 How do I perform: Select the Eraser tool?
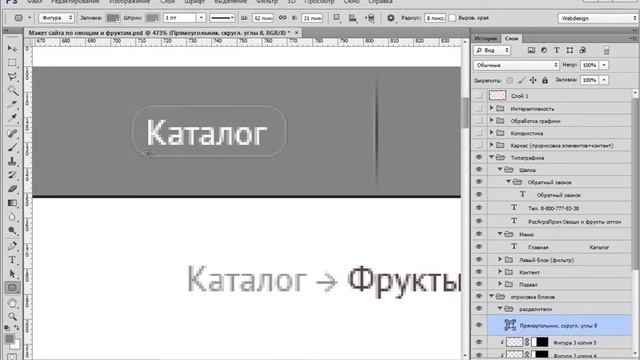pos(12,189)
